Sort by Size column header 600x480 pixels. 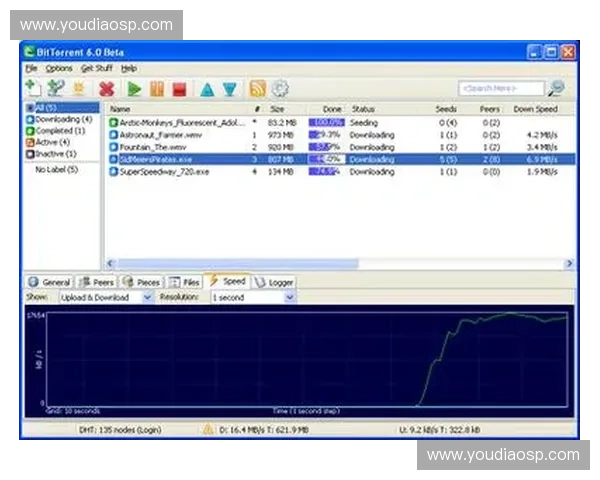[277, 109]
